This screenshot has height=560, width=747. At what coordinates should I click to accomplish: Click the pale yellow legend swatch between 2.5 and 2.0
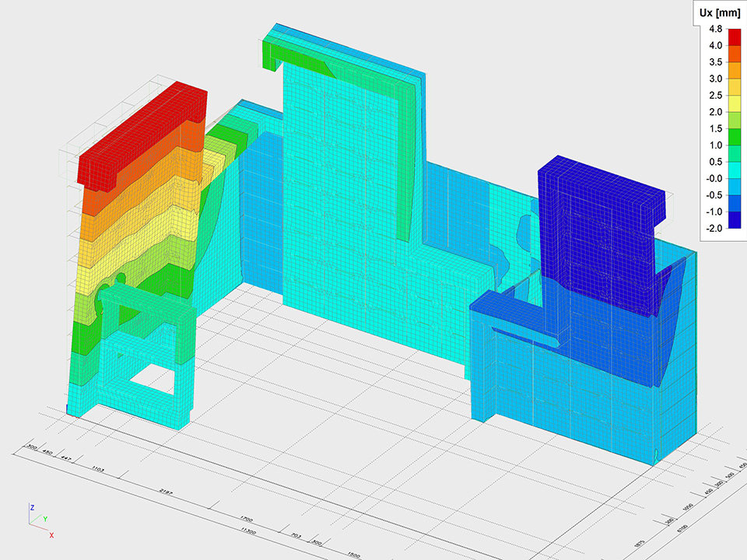click(735, 103)
